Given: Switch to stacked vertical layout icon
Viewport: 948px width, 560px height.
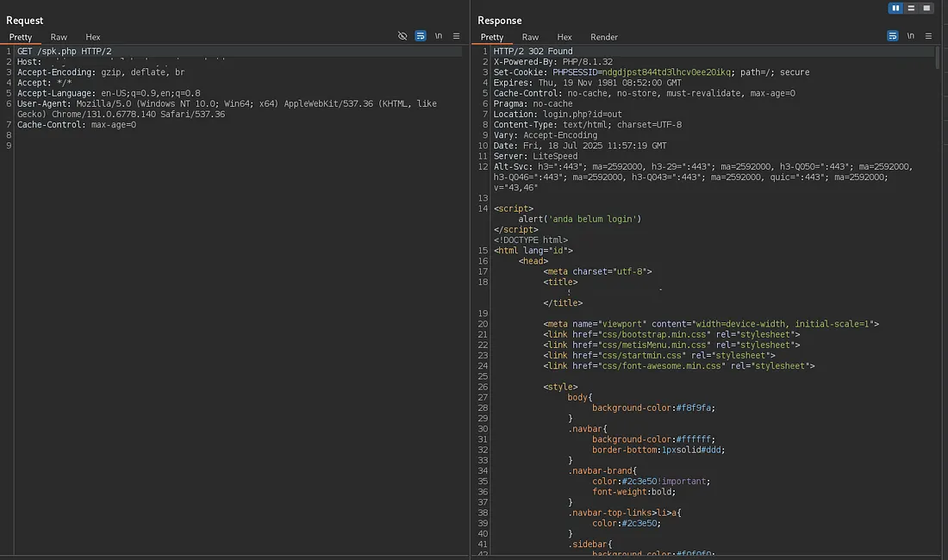Looking at the screenshot, I should click(911, 8).
